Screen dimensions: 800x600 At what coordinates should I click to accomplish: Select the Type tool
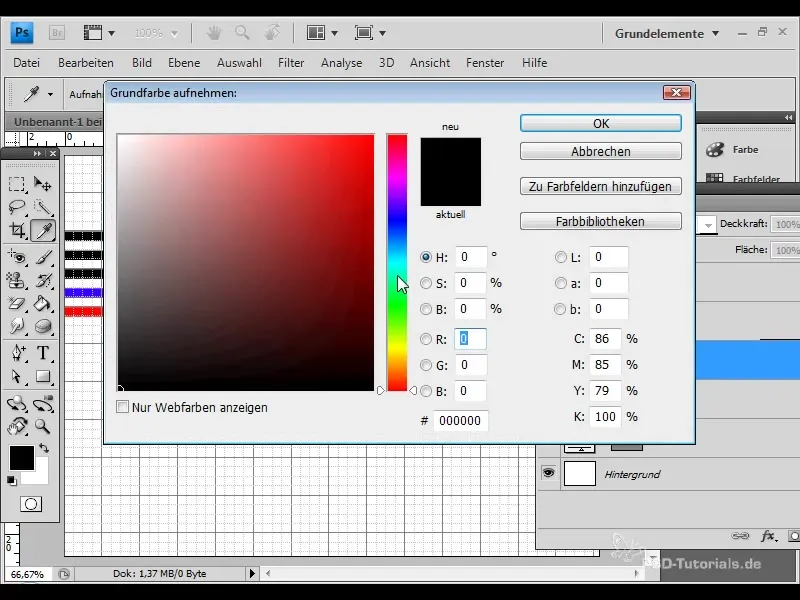tap(42, 353)
